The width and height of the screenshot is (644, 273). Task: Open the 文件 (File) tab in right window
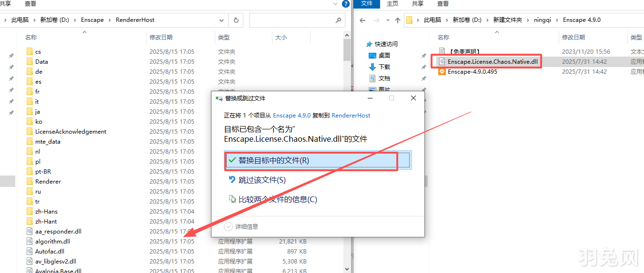coord(366,4)
